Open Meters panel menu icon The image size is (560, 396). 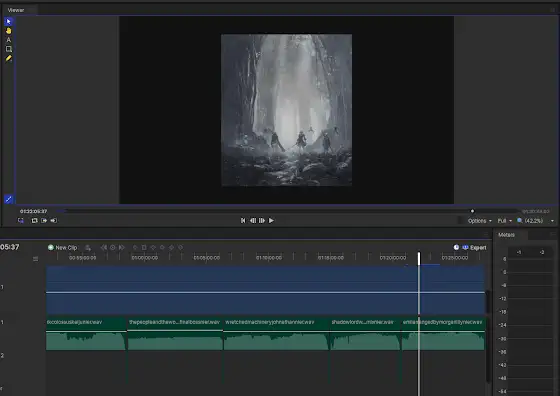point(553,235)
